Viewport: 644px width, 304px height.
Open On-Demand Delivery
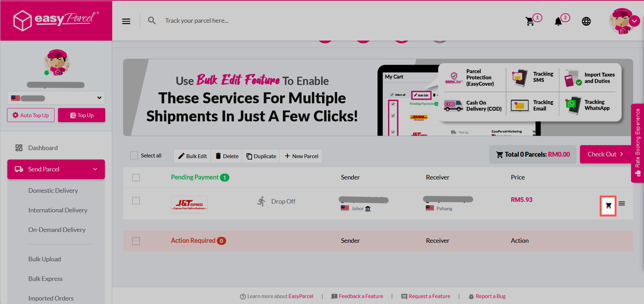click(x=57, y=230)
